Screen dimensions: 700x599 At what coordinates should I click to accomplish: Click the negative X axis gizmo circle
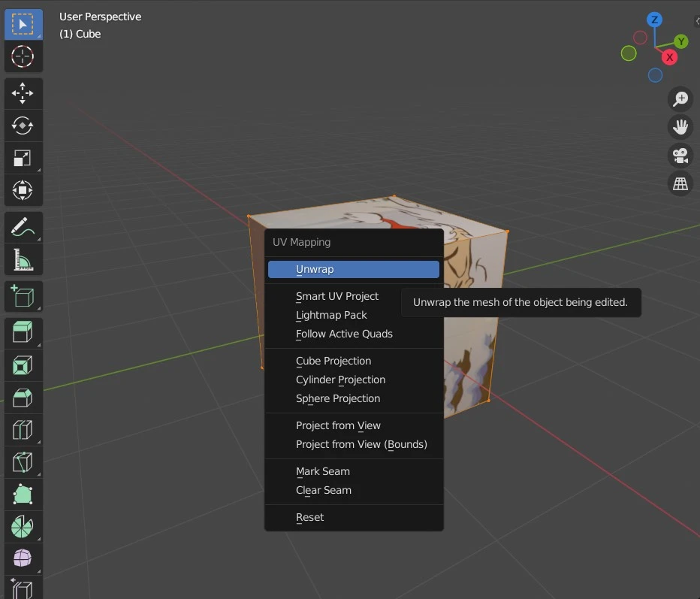point(640,38)
